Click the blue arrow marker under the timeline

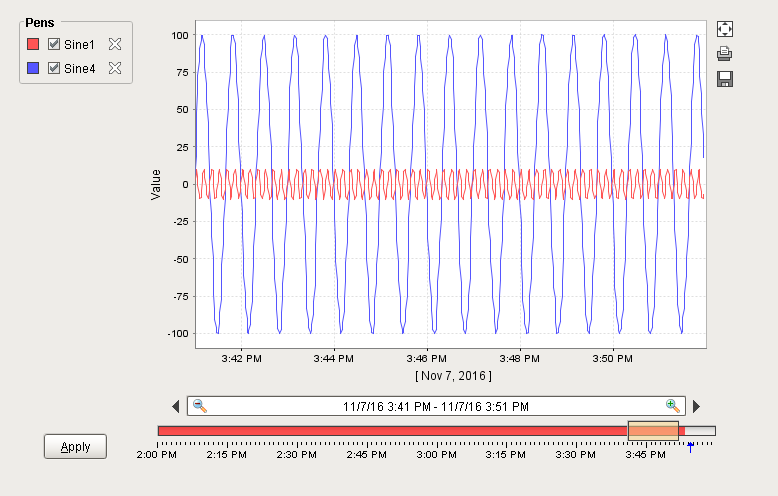[x=690, y=446]
